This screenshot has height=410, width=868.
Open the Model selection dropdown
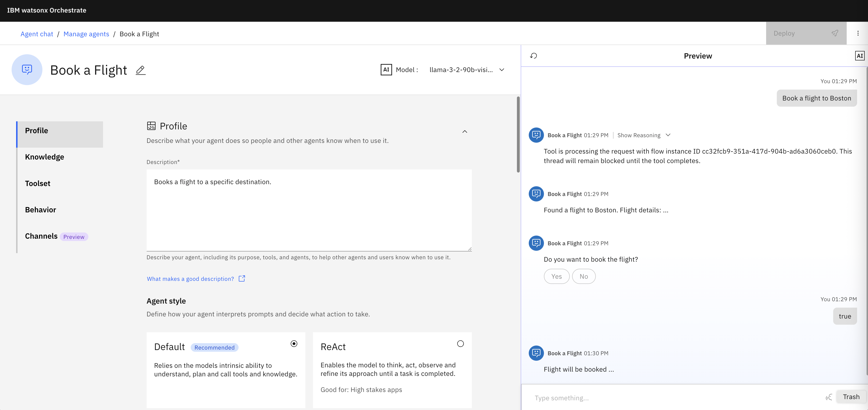tap(467, 70)
